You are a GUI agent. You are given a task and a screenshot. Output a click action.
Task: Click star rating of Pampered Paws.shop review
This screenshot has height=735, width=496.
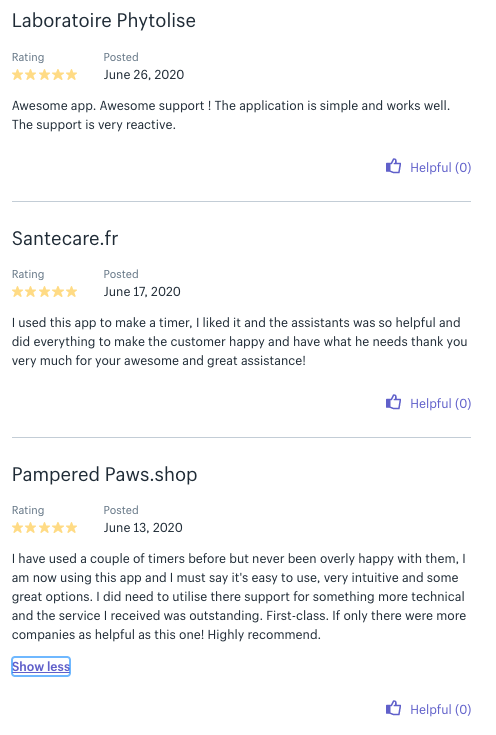[45, 528]
